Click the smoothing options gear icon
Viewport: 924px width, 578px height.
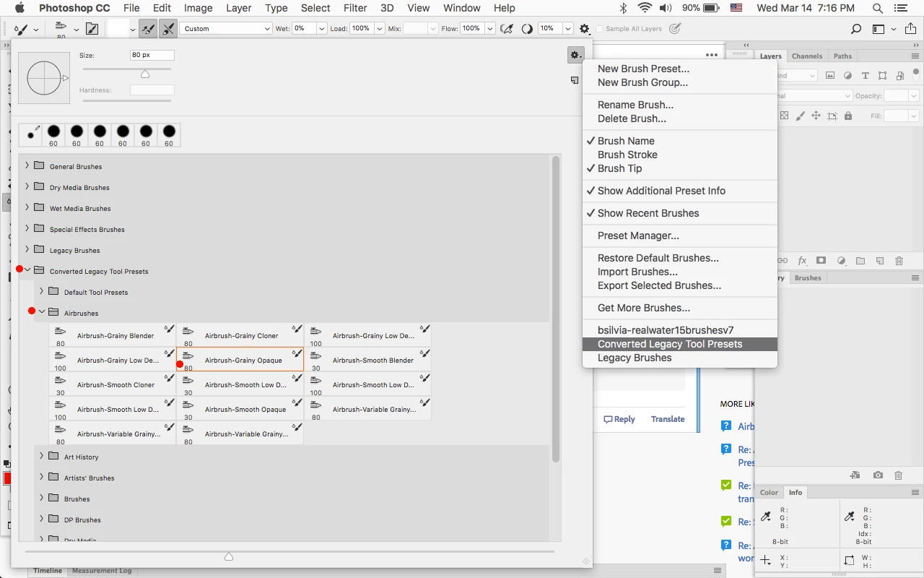[x=584, y=29]
